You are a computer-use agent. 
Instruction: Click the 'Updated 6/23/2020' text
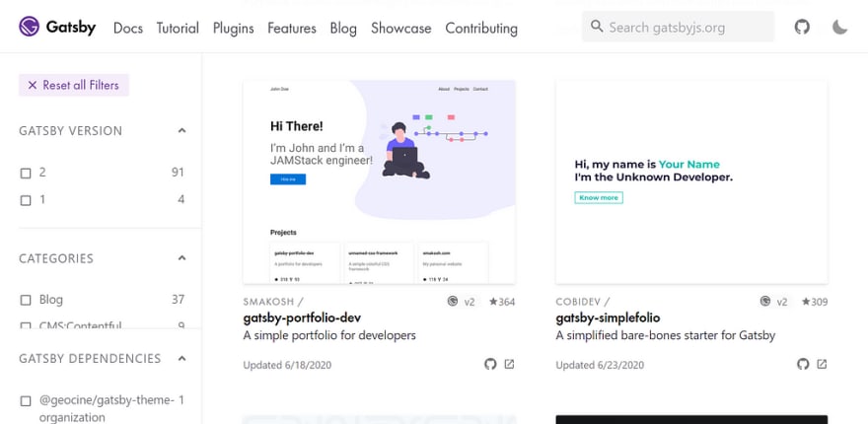[600, 365]
